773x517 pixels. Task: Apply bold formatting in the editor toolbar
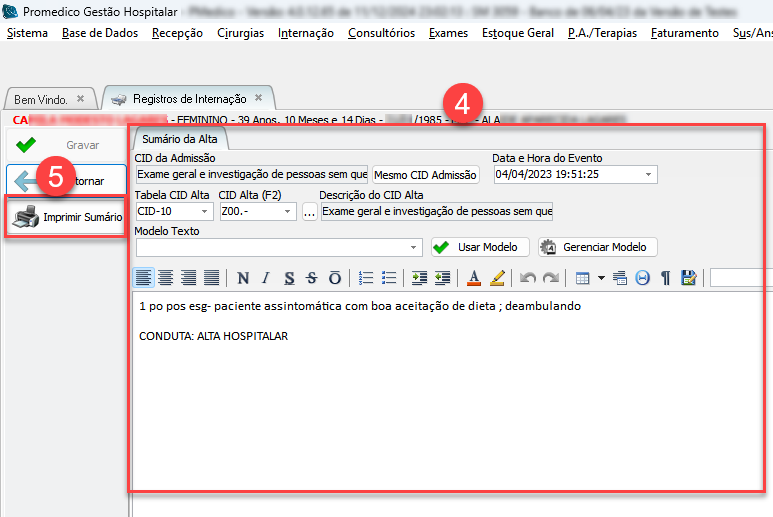click(241, 278)
